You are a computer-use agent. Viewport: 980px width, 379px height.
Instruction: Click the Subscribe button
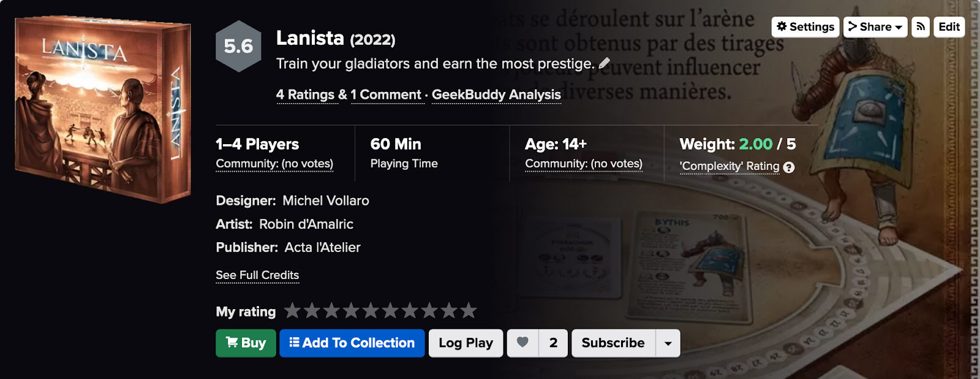tap(613, 343)
